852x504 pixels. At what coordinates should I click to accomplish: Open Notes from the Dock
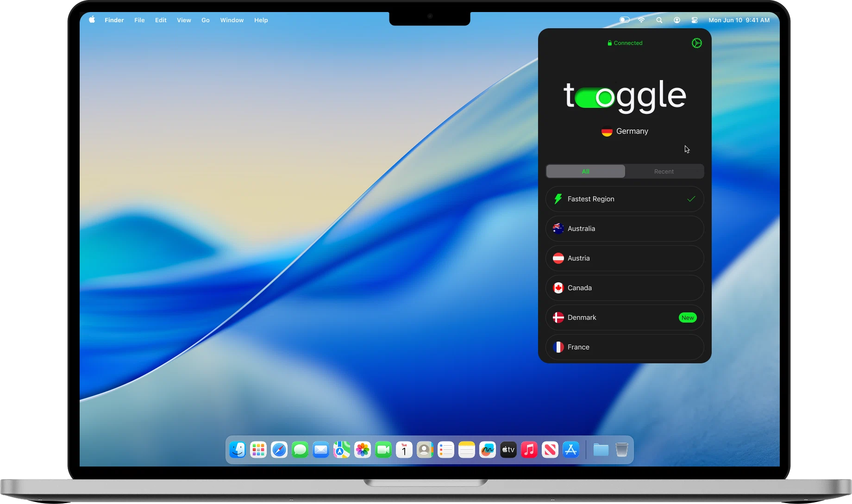(467, 449)
